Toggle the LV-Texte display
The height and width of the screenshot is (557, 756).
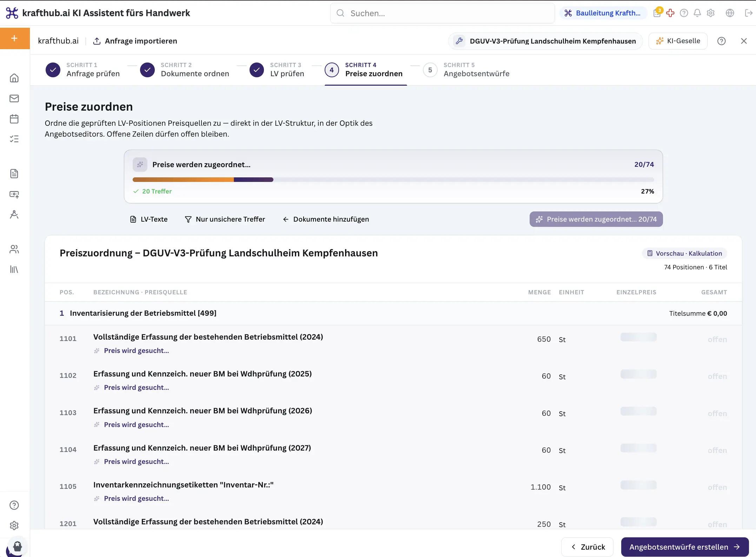click(x=149, y=219)
